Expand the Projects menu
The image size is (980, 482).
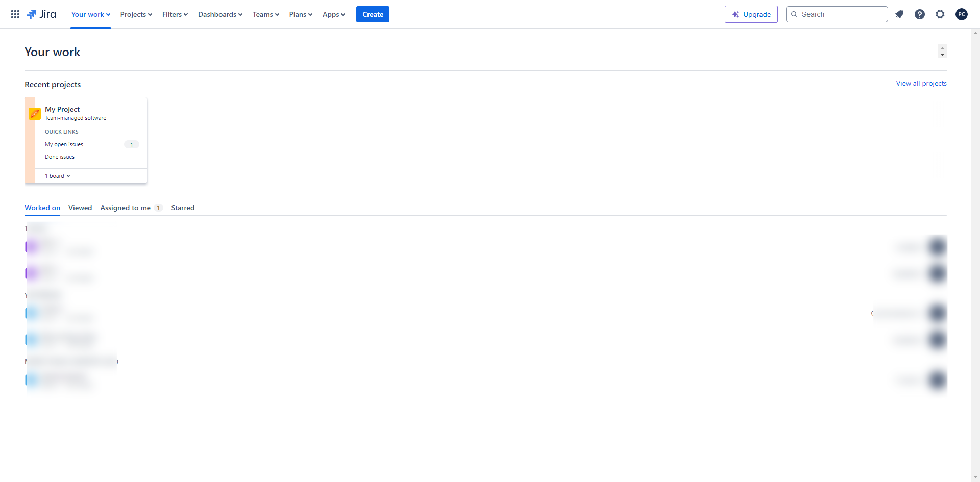click(x=136, y=14)
